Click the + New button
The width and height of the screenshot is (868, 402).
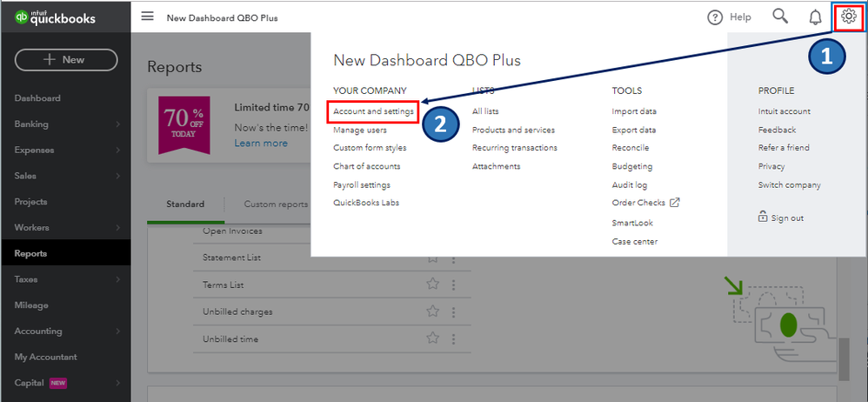(x=66, y=60)
